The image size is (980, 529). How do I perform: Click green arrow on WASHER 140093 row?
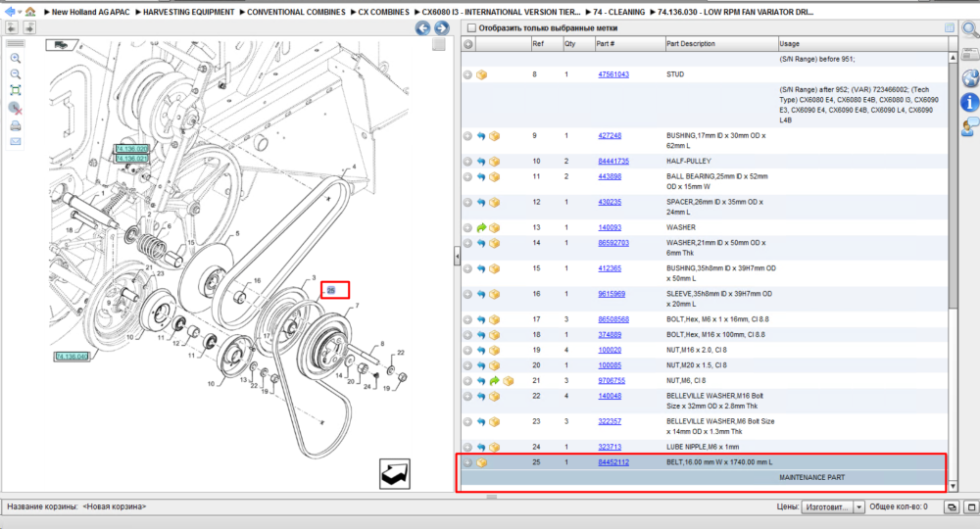pos(481,228)
